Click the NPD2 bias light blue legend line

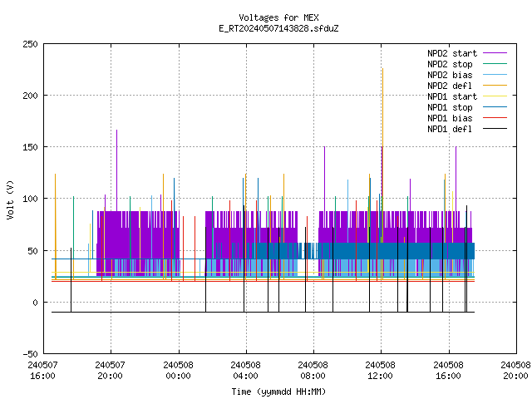point(495,75)
